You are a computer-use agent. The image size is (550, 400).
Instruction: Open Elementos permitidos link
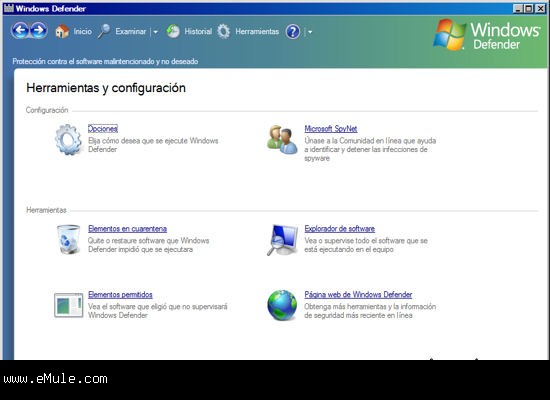pos(120,295)
